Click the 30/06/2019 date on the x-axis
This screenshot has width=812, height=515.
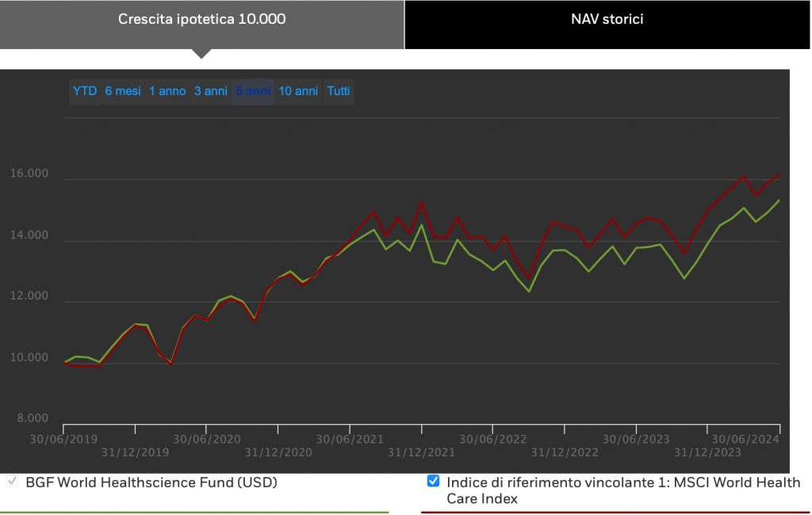pos(64,439)
